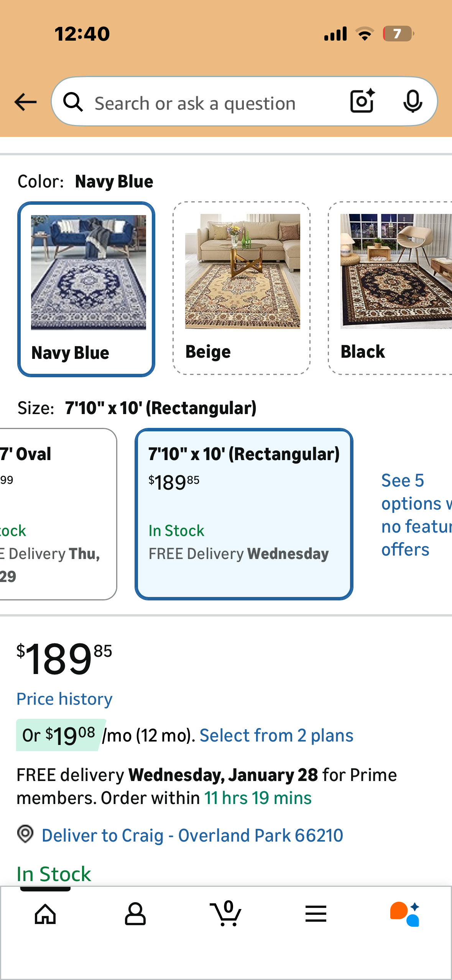452x980 pixels.
Task: View the Beige rug product thumbnail
Action: [242, 272]
